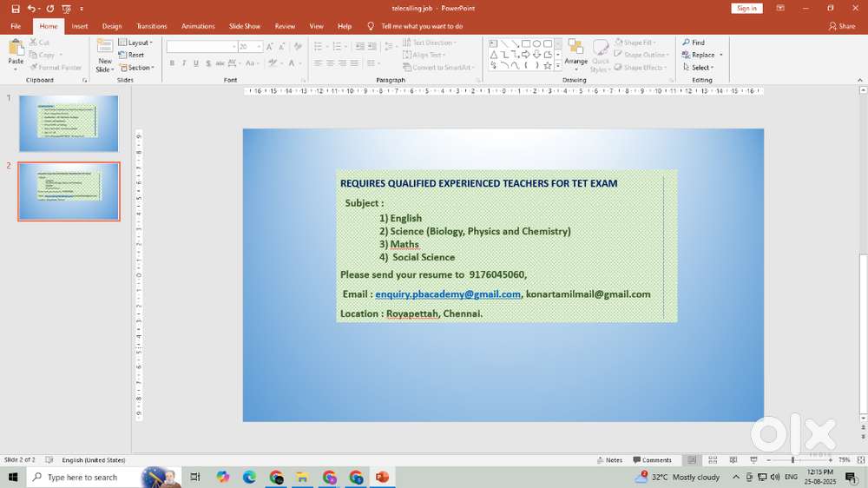Click the Save icon in quick access toolbar

(x=16, y=9)
